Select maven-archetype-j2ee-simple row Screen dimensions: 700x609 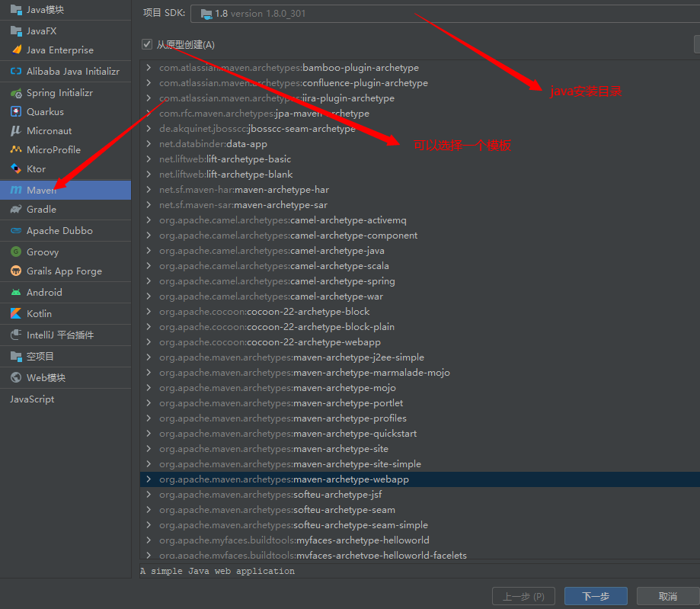(x=420, y=357)
